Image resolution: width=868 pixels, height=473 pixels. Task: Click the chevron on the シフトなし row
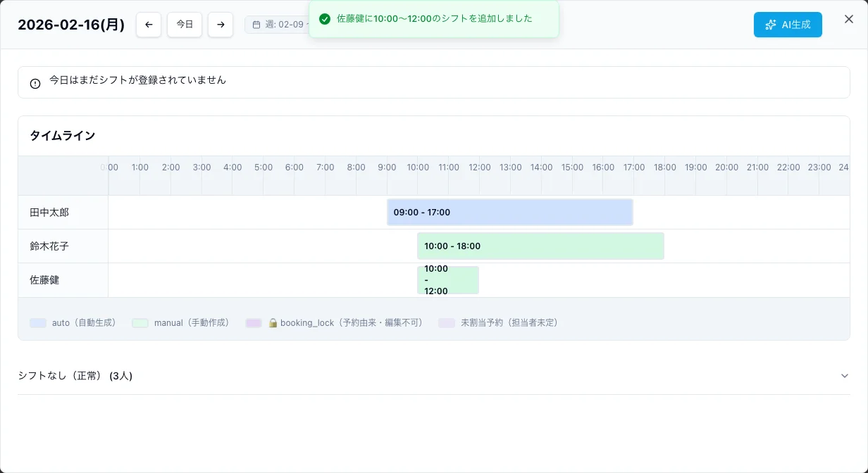tap(845, 375)
